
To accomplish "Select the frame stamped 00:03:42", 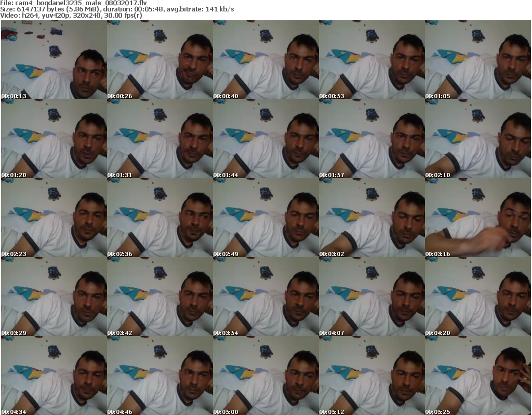I will point(160,297).
